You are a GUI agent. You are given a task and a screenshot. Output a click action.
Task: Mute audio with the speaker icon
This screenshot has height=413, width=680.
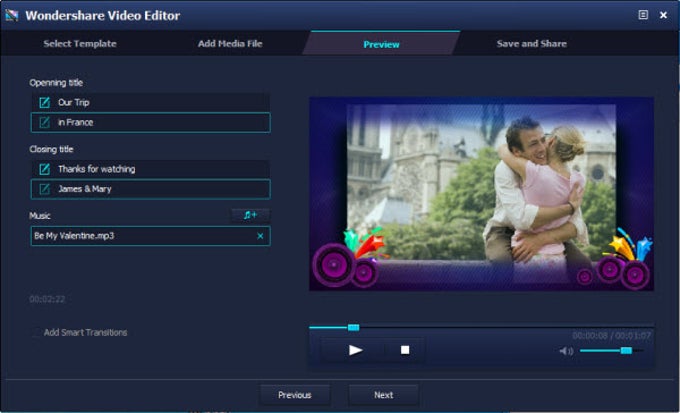566,351
